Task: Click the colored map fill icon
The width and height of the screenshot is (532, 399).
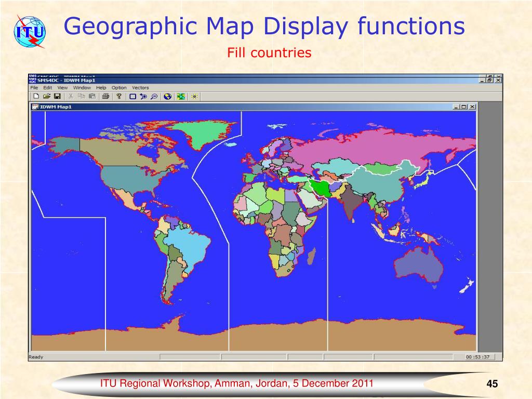Action: pyautogui.click(x=181, y=96)
